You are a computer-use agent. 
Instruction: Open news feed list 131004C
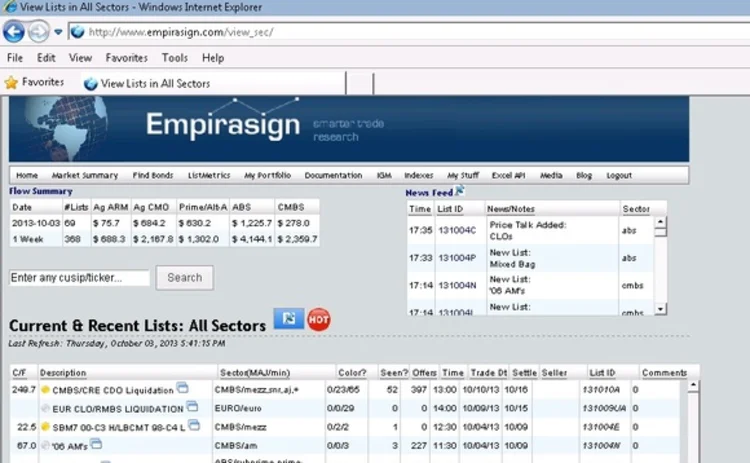coord(457,231)
